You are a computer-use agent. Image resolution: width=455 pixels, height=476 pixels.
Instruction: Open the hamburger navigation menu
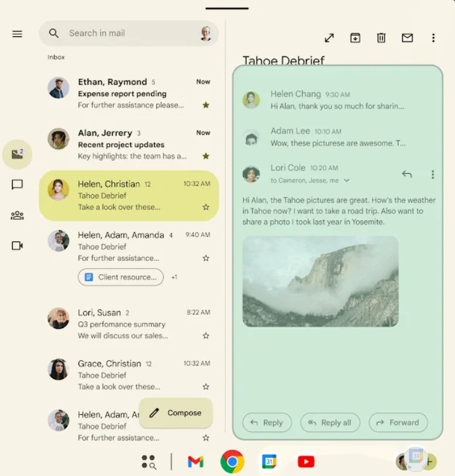[x=17, y=34]
